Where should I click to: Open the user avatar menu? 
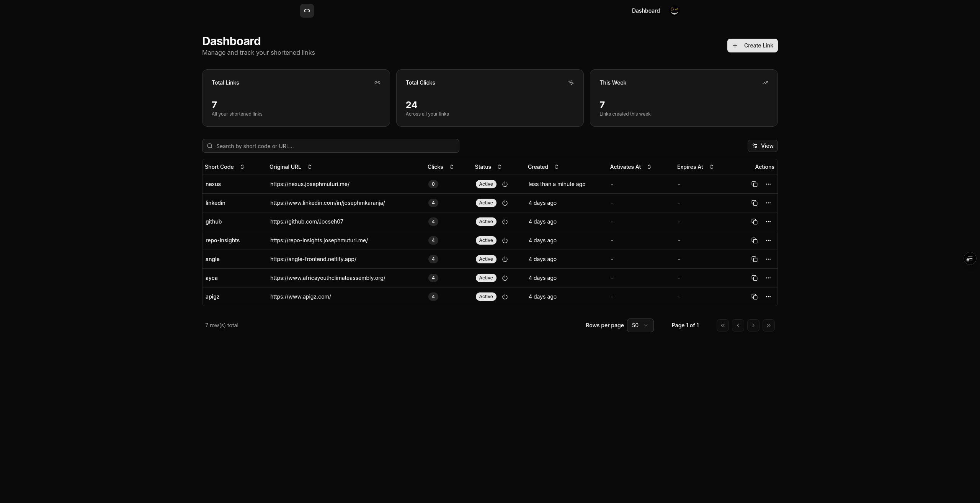pos(674,11)
